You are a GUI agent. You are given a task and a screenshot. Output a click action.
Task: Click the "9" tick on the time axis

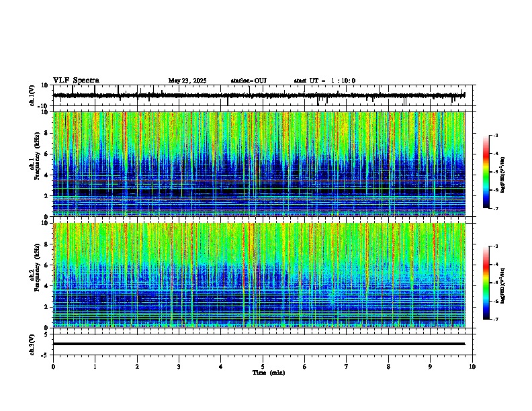[430, 367]
